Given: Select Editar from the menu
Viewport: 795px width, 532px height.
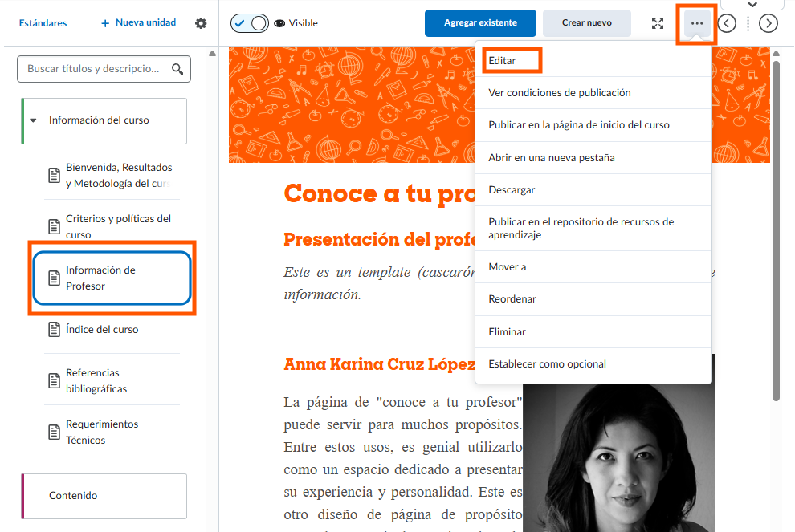Looking at the screenshot, I should [x=503, y=61].
